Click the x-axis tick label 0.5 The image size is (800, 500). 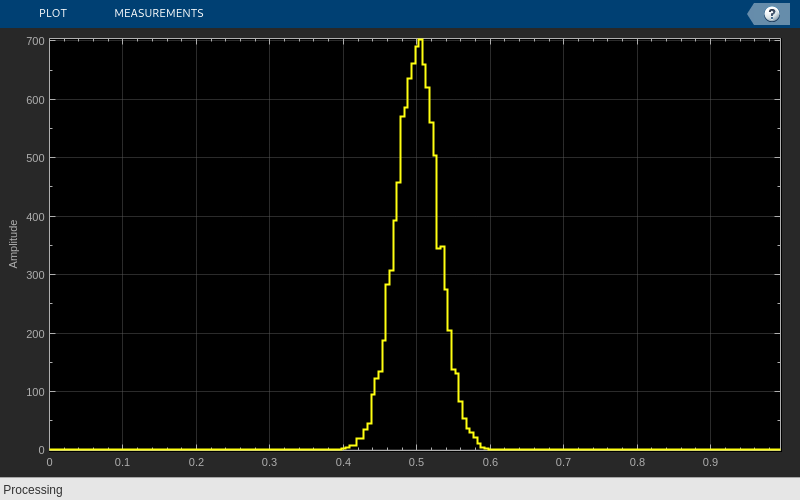coord(416,462)
